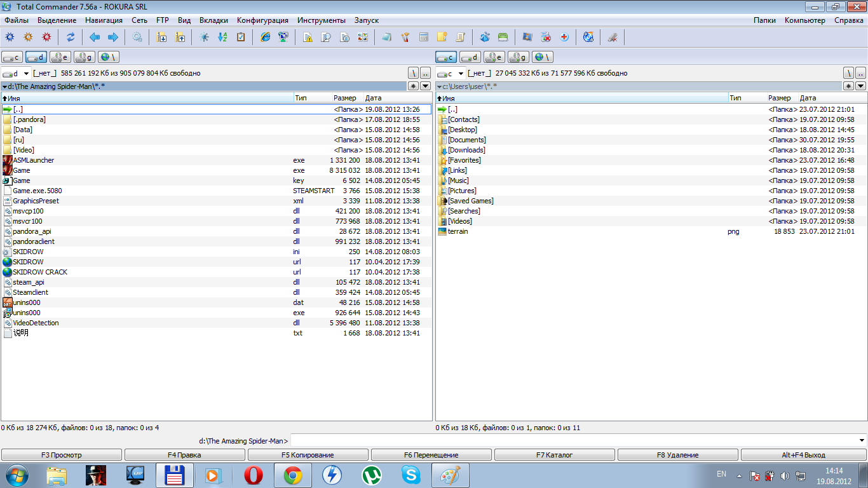Go forward using the blue right arrow
This screenshot has width=868, height=488.
[113, 37]
